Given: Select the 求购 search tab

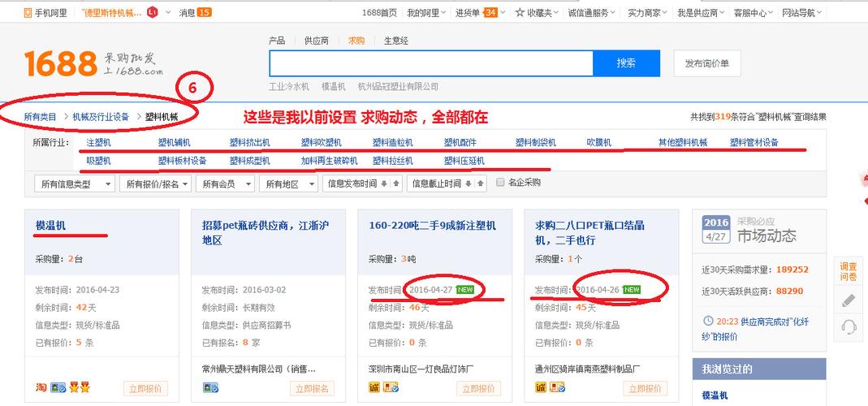Looking at the screenshot, I should (356, 41).
